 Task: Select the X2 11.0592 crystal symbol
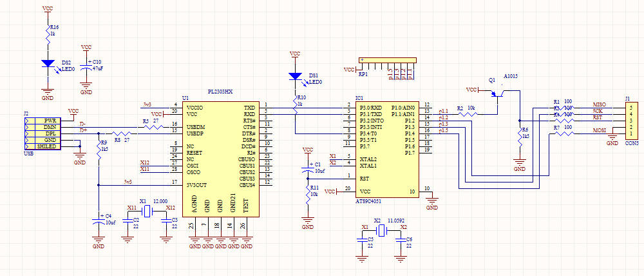click(x=381, y=231)
